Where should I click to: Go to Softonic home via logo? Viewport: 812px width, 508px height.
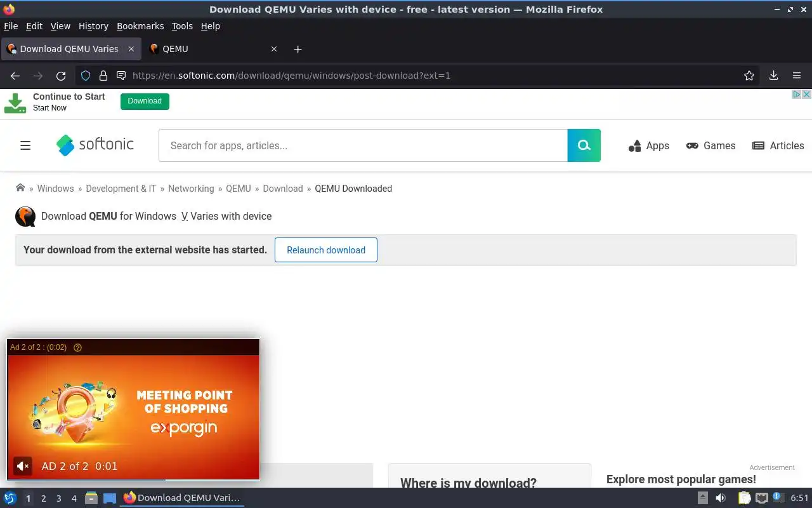[x=95, y=145]
